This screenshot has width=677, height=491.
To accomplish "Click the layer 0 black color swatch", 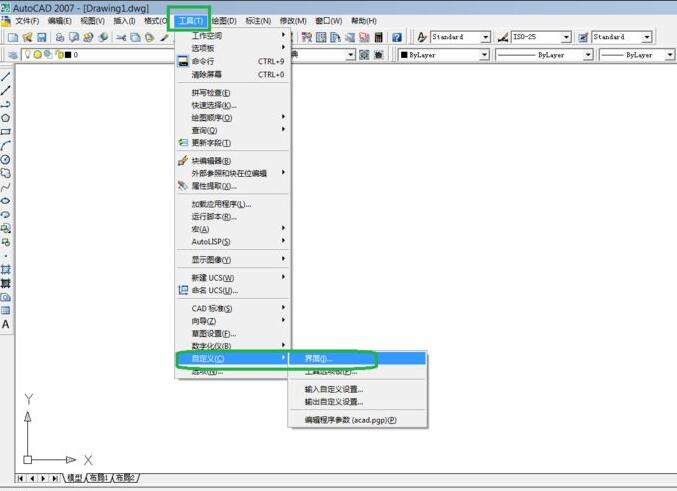I will 68,55.
